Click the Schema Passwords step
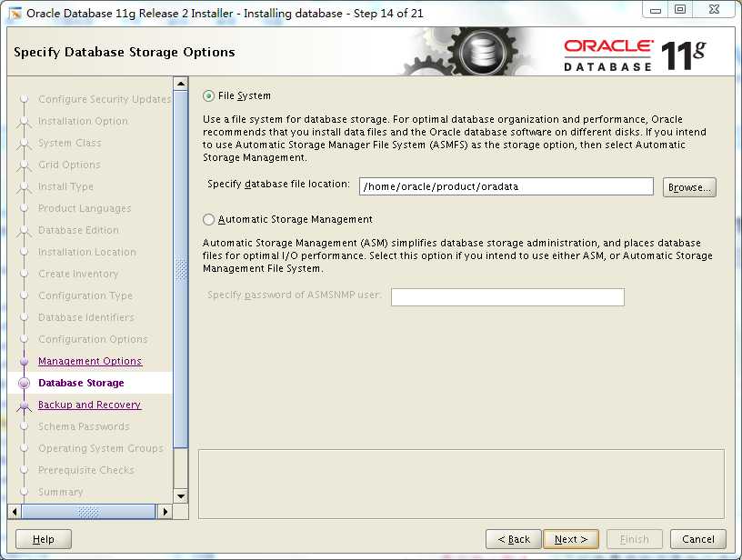The height and width of the screenshot is (560, 742). [x=84, y=426]
